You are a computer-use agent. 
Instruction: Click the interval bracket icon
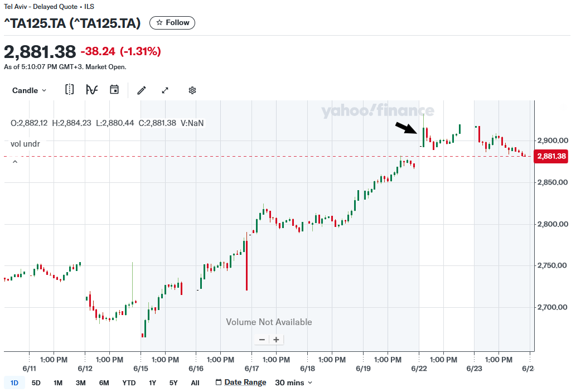click(x=69, y=90)
